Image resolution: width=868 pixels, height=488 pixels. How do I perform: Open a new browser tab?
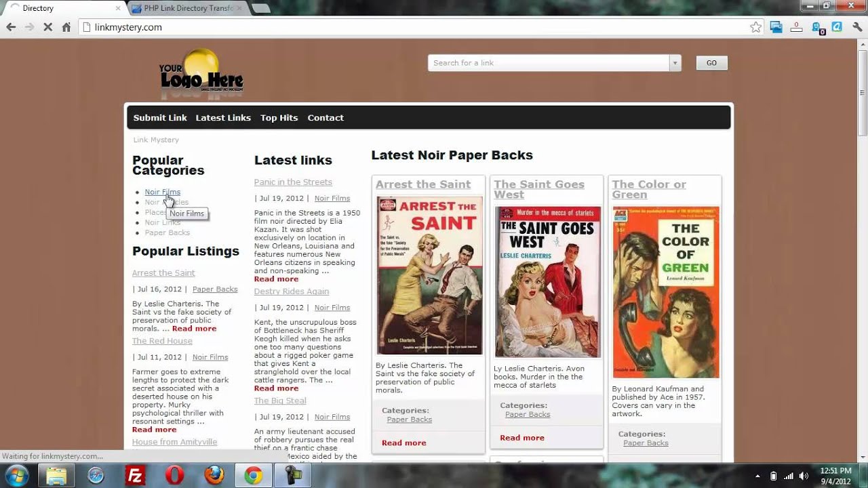260,8
